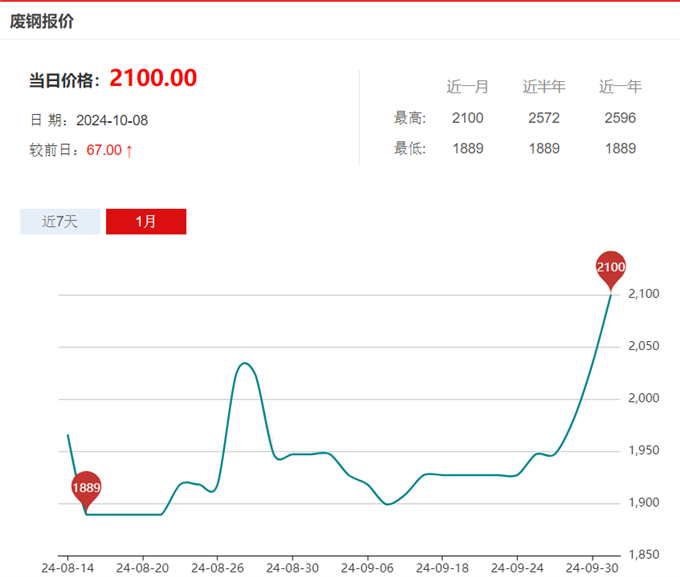Click the current price 2100.00 value

153,78
